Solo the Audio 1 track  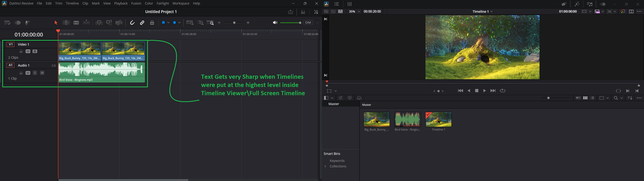coord(35,73)
